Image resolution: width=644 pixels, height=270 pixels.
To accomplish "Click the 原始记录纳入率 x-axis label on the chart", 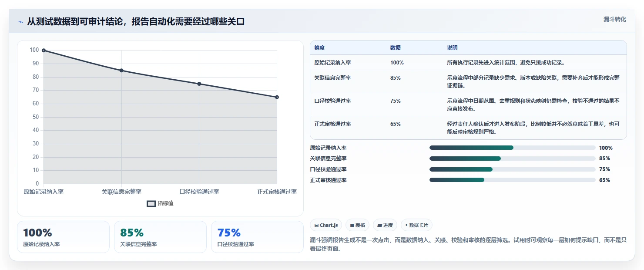I will click(44, 192).
